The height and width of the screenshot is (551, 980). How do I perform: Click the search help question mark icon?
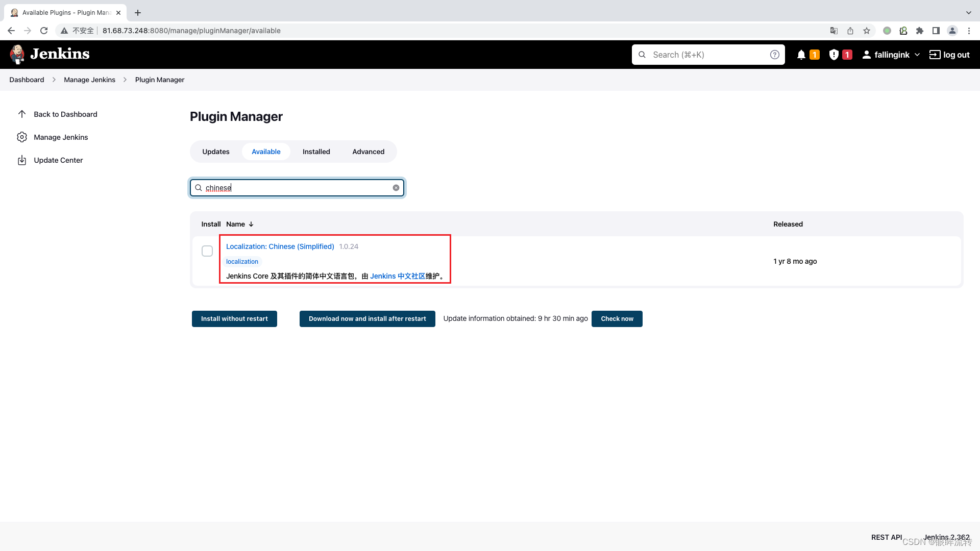pos(775,55)
